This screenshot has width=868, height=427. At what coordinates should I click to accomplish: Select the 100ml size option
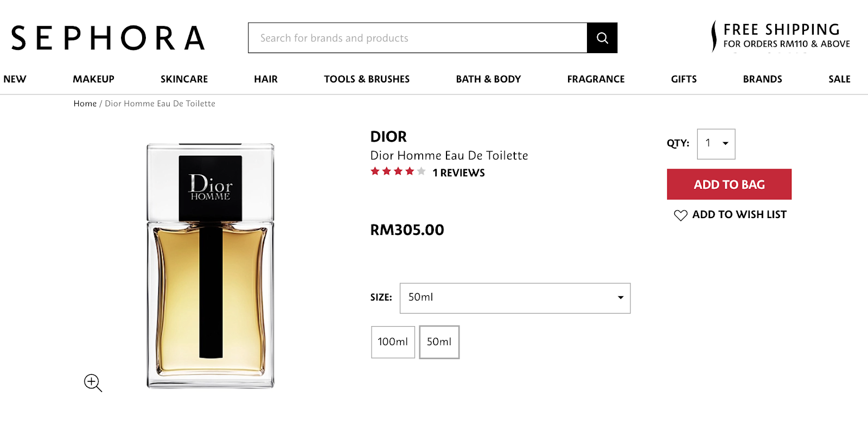tap(393, 342)
